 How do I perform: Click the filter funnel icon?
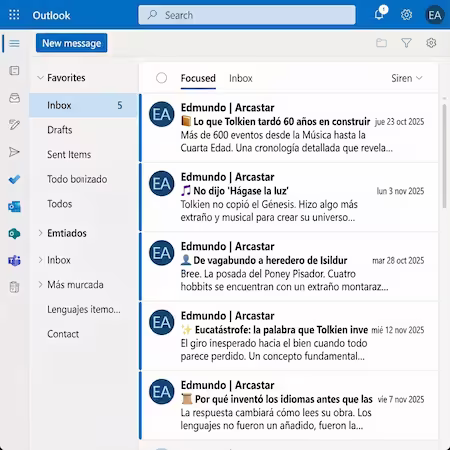point(406,43)
